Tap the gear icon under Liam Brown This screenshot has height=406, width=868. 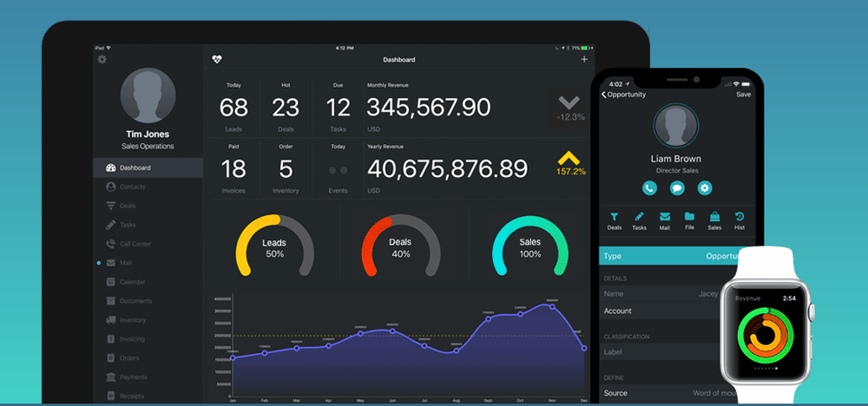705,188
